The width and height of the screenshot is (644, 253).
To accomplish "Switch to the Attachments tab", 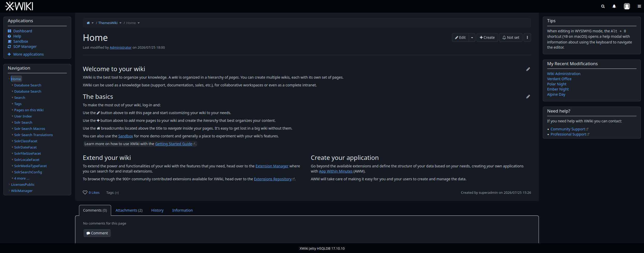I will point(129,210).
